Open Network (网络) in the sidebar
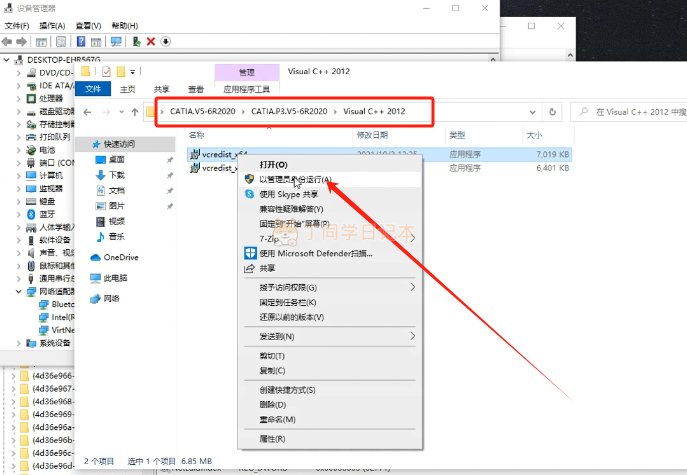This screenshot has height=475, width=687. click(105, 298)
